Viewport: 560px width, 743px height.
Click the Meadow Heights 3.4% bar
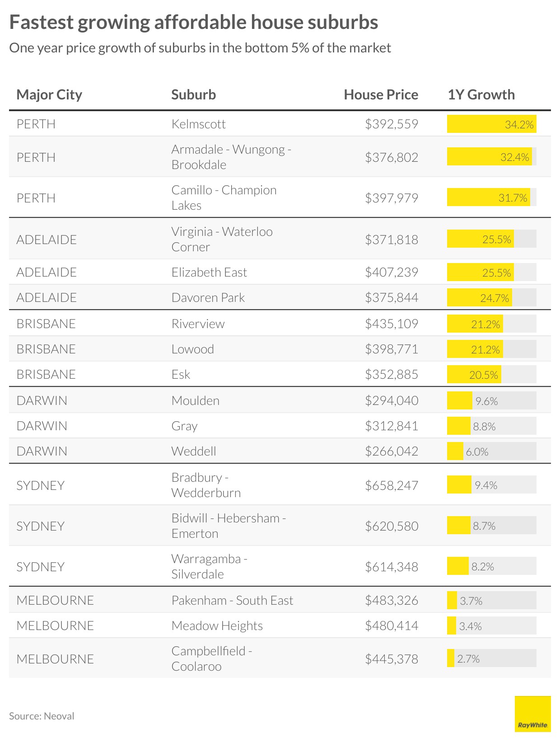[x=452, y=625]
